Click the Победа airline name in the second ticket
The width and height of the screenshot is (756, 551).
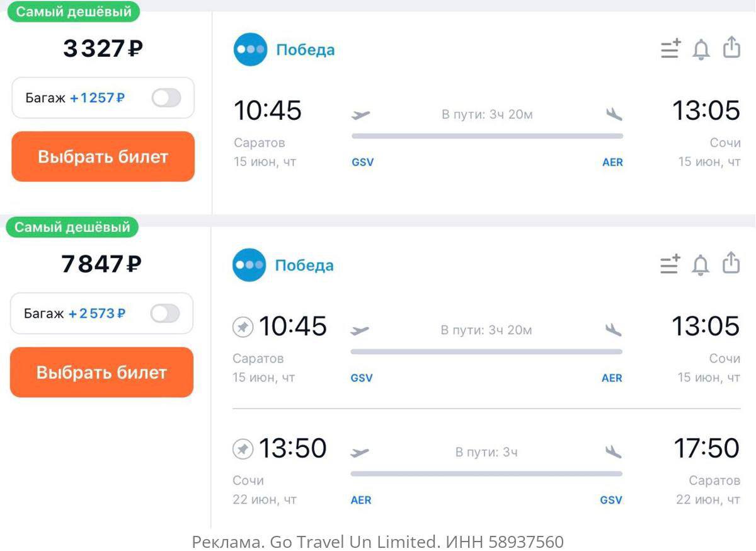[x=304, y=265]
